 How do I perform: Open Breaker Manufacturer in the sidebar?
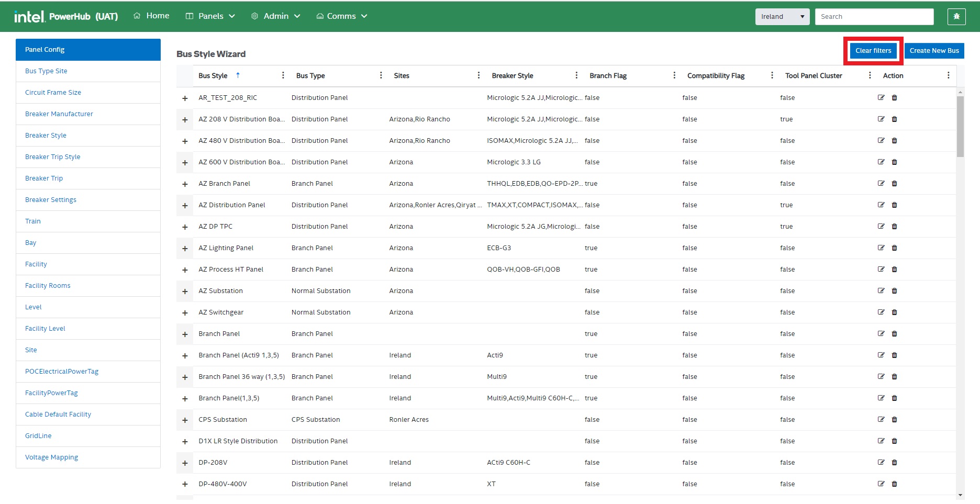(59, 114)
